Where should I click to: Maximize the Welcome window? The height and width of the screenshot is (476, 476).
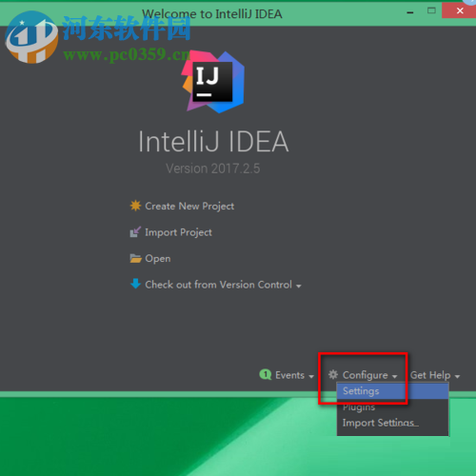[431, 10]
